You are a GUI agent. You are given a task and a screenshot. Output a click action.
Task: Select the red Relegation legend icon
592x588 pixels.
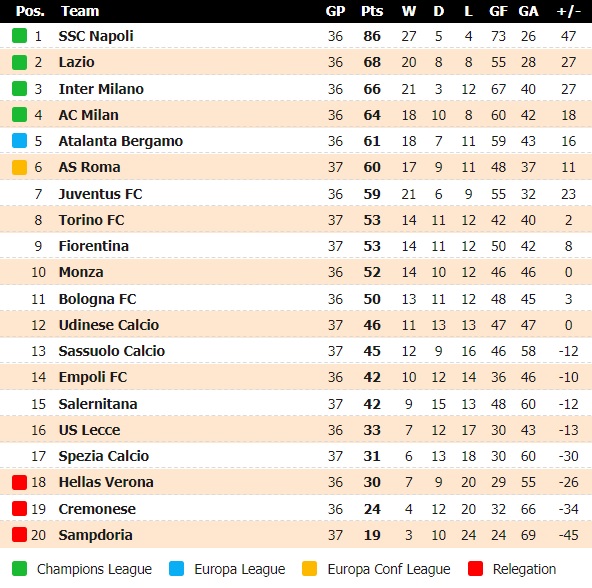475,569
